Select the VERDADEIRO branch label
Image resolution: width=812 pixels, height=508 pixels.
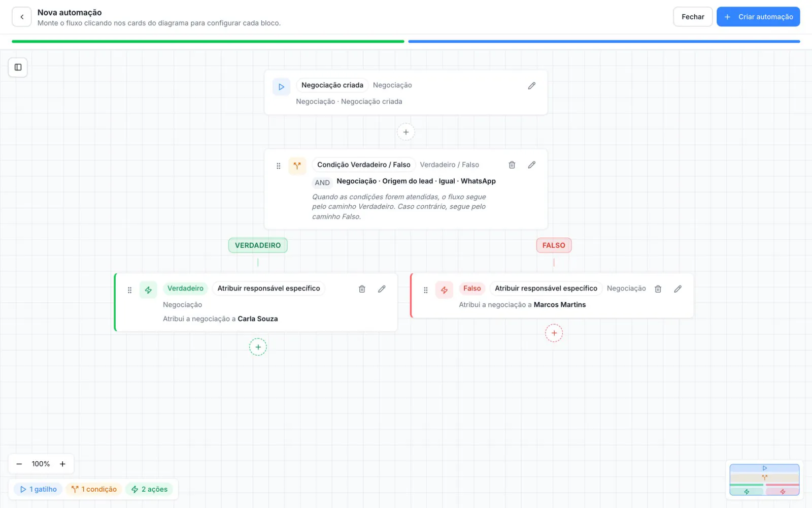(258, 245)
